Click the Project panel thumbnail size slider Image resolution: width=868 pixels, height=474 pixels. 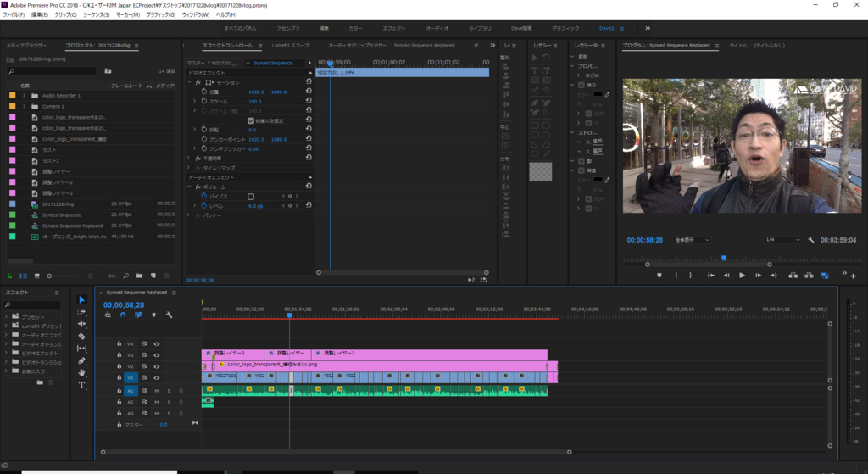(x=62, y=276)
